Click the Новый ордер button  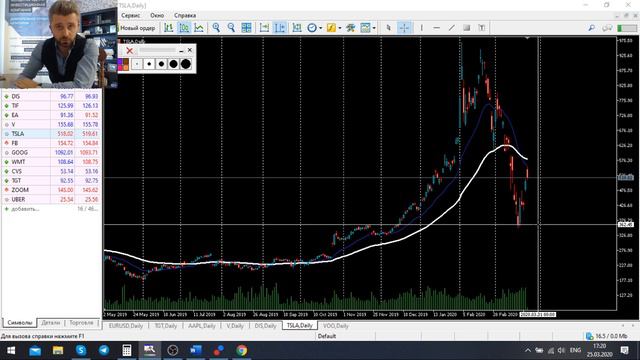[137, 28]
